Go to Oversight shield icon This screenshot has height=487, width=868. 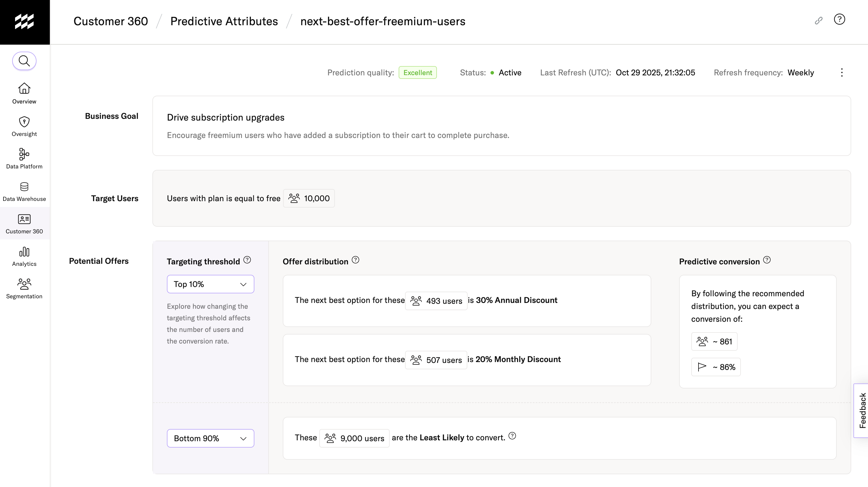(24, 121)
